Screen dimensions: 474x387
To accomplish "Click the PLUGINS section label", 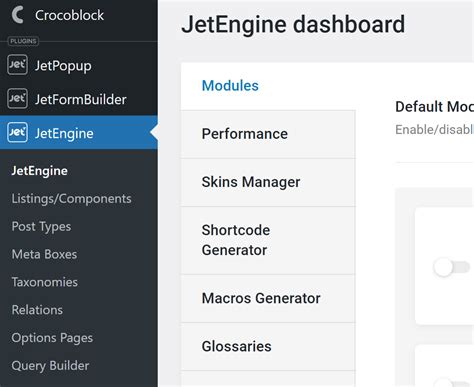I will pyautogui.click(x=23, y=41).
